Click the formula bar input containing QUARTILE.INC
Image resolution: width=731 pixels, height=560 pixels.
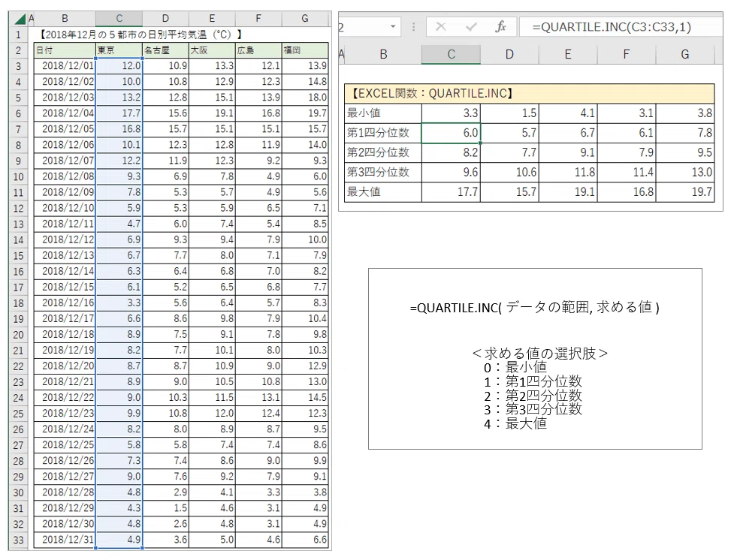[621, 27]
